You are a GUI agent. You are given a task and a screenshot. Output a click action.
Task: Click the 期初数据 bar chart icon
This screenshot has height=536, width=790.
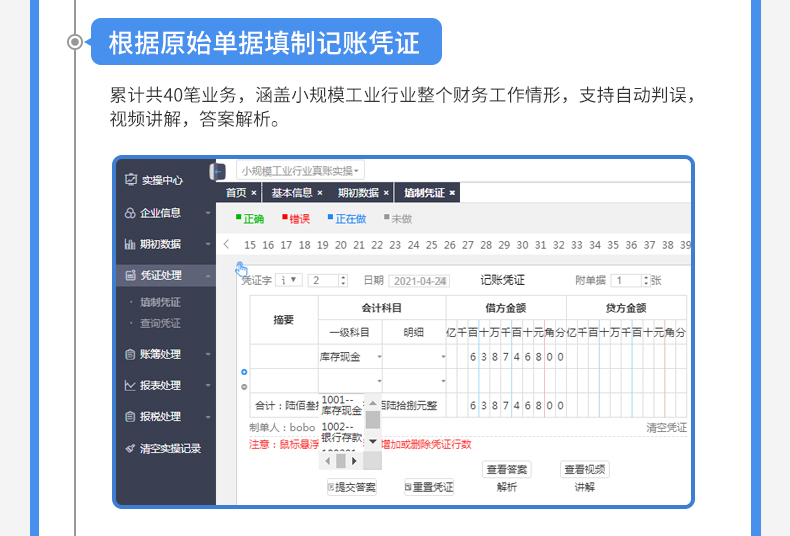coord(130,244)
